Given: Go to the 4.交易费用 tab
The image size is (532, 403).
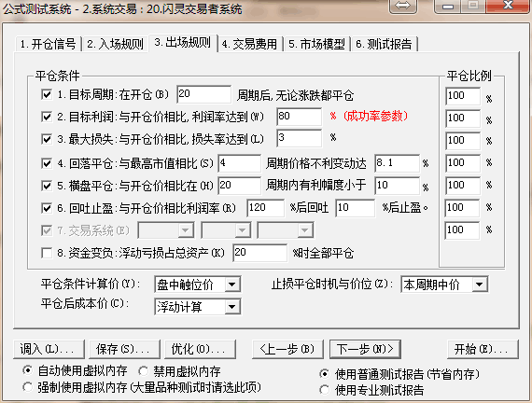Looking at the screenshot, I should coord(249,44).
